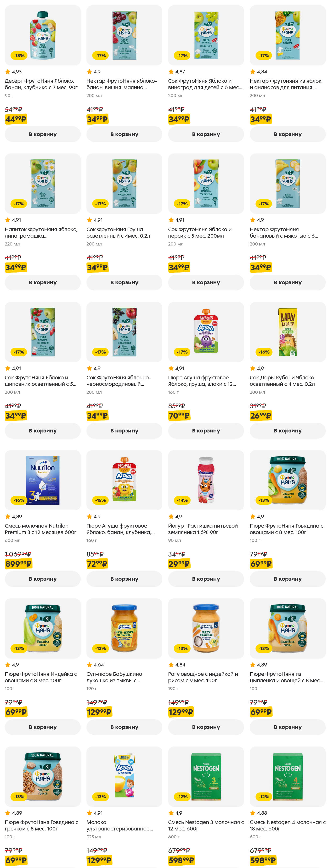331x868 pixels.
Task: Open Смесь Nestogen 4 молочная product link
Action: click(x=287, y=825)
